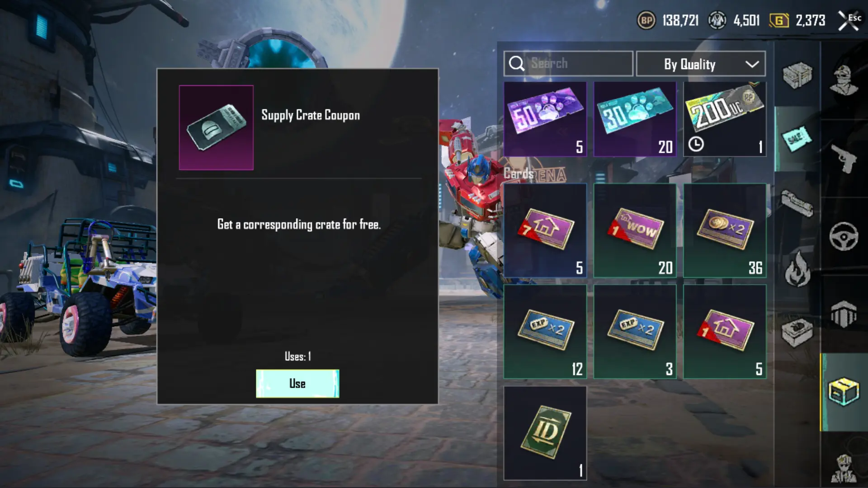
Task: Select the WOW card item
Action: [635, 230]
